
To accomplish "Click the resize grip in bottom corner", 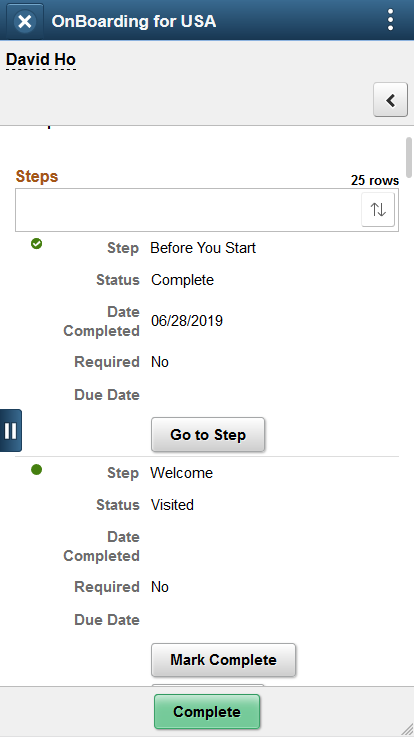I will coord(407,730).
